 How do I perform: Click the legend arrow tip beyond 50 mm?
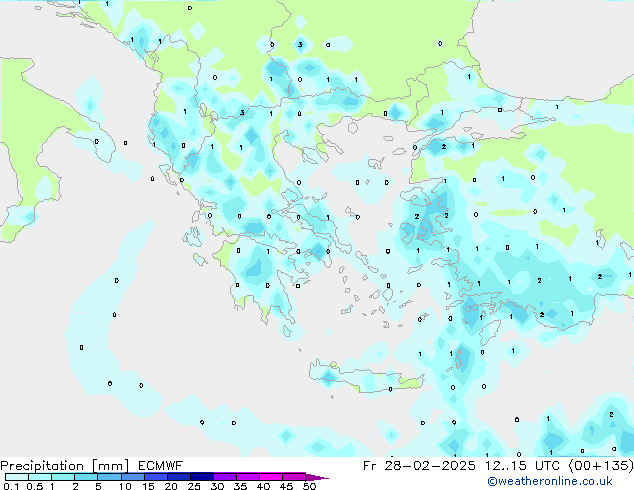[x=317, y=478]
